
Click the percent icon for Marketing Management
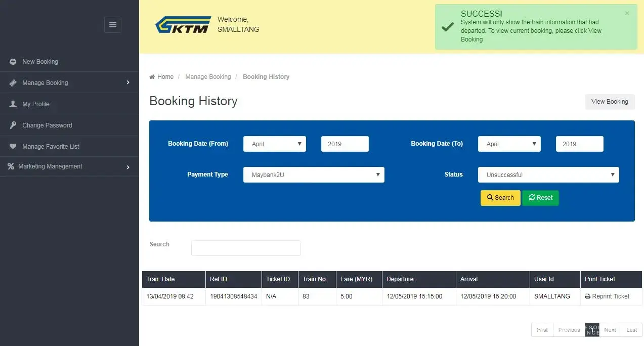click(11, 166)
